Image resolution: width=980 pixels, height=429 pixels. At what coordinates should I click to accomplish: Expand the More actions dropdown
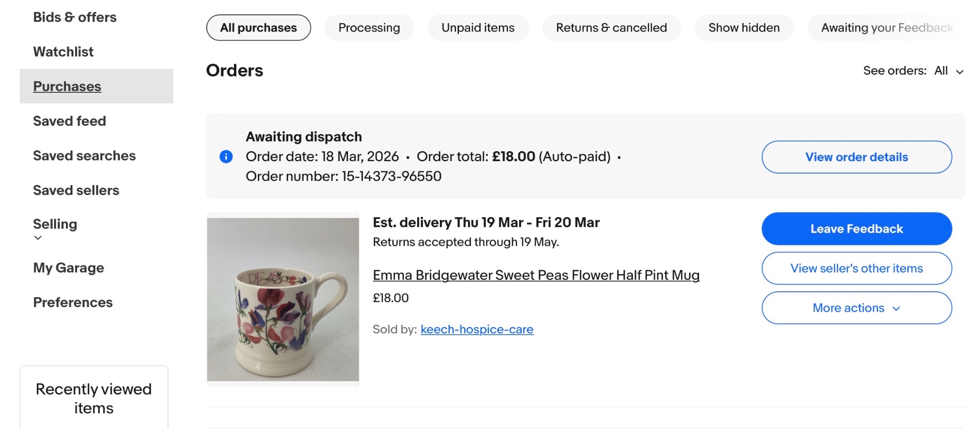[x=856, y=308]
